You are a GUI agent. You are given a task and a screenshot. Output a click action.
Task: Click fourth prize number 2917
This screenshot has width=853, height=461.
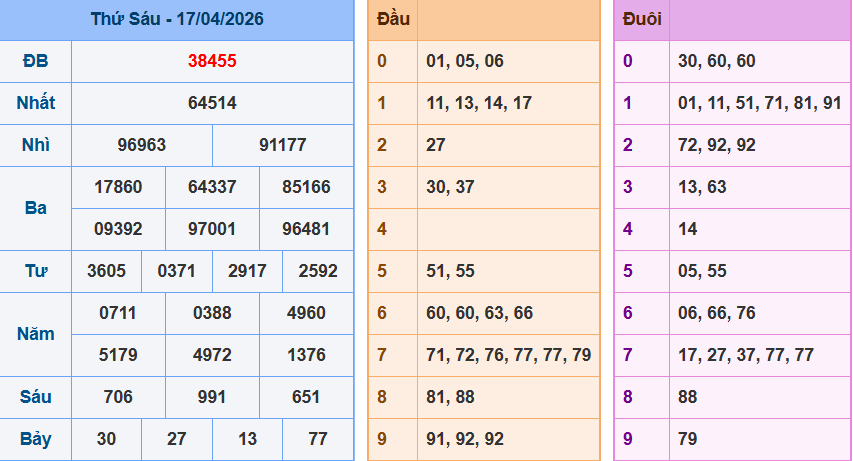click(247, 271)
